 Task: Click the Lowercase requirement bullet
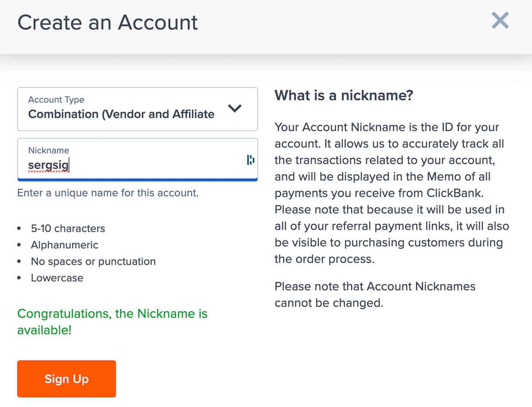[x=57, y=278]
